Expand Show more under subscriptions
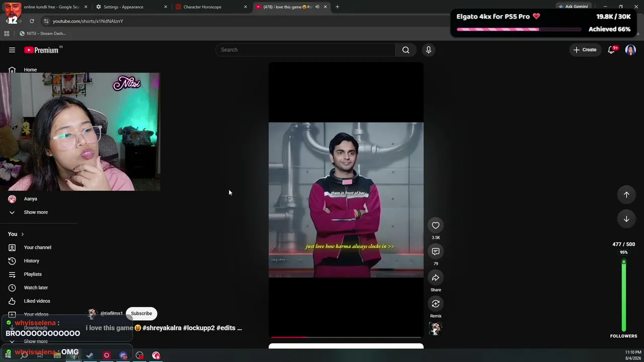Image resolution: width=644 pixels, height=362 pixels. click(35, 212)
